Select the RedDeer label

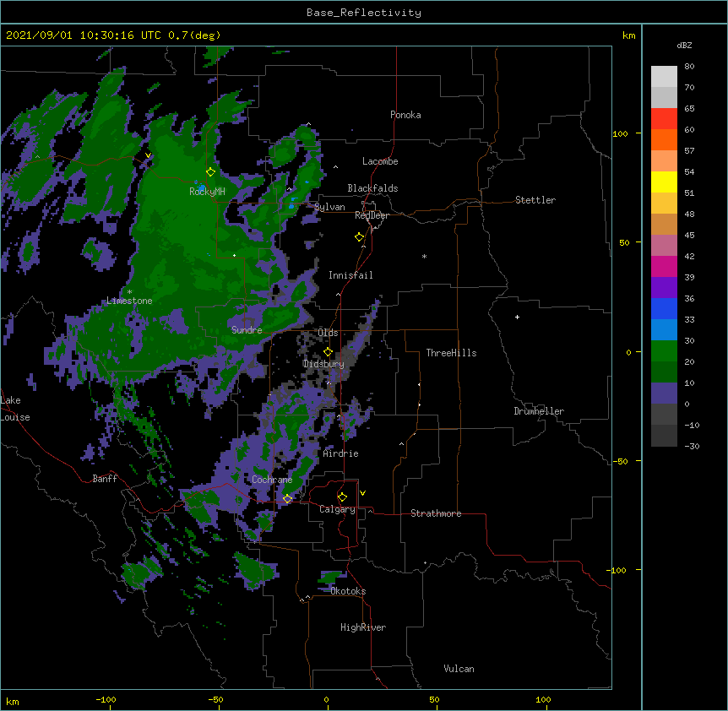[x=372, y=215]
